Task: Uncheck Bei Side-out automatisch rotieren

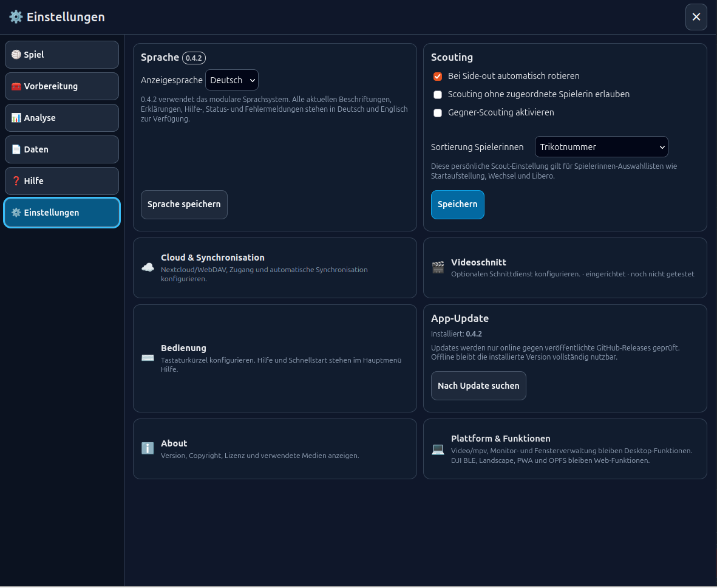Action: pos(438,77)
